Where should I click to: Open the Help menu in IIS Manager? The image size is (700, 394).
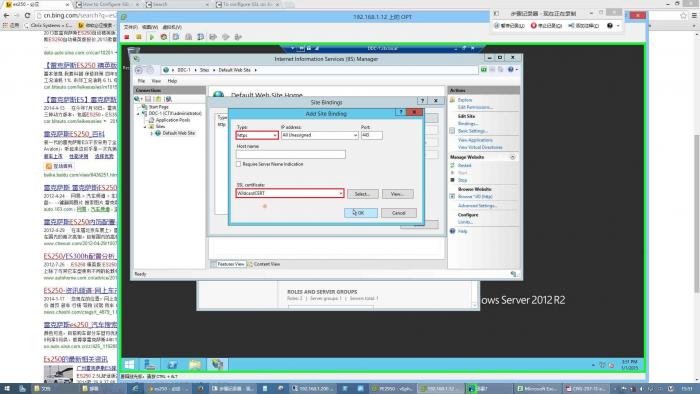[172, 81]
